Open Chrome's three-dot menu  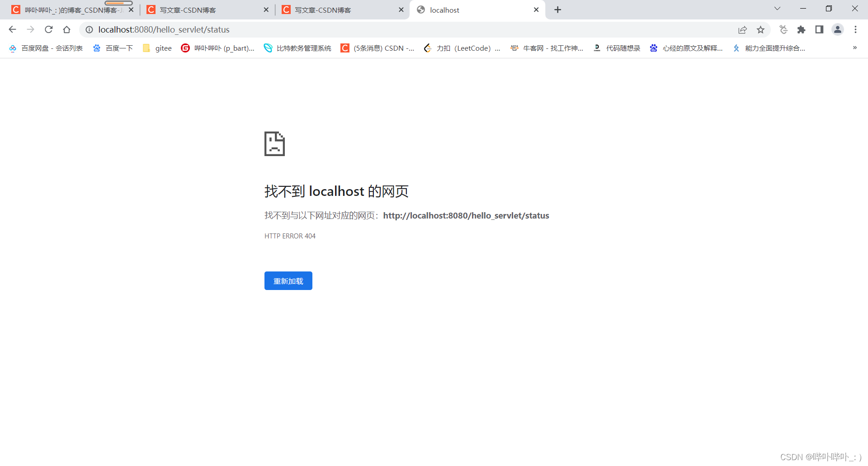click(x=855, y=29)
